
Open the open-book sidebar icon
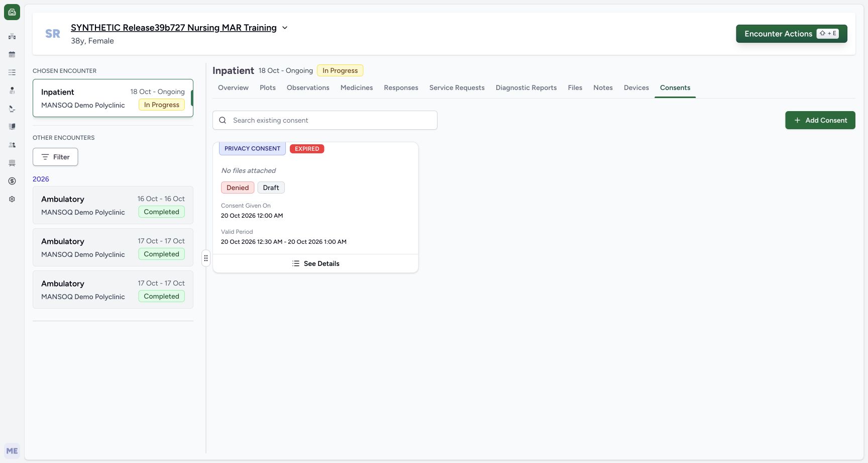pyautogui.click(x=12, y=127)
